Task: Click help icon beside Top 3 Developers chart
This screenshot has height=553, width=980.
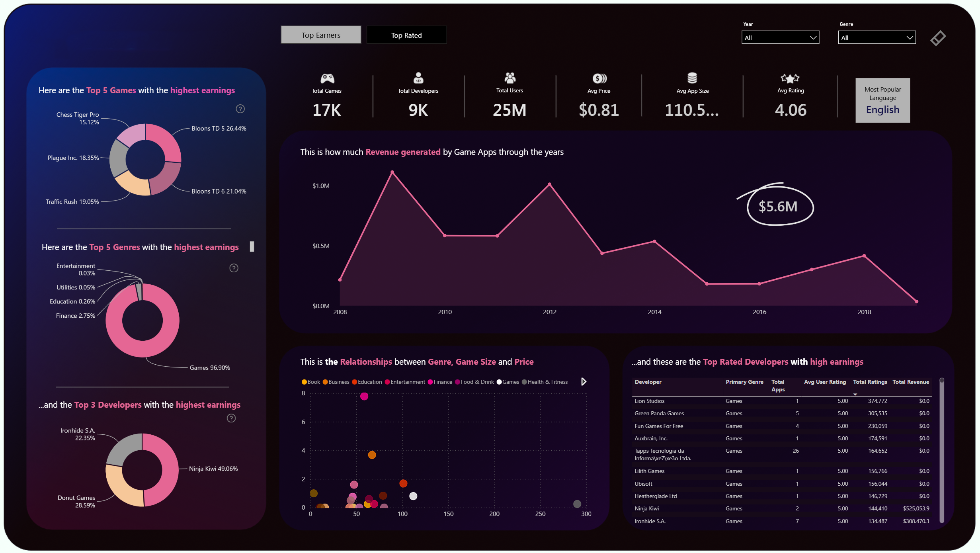Action: click(231, 418)
